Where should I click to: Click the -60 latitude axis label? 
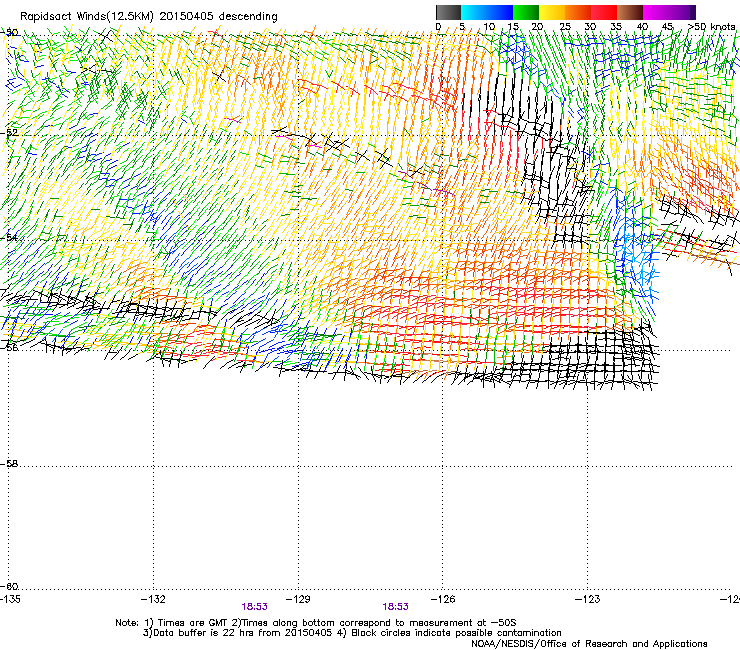point(9,586)
